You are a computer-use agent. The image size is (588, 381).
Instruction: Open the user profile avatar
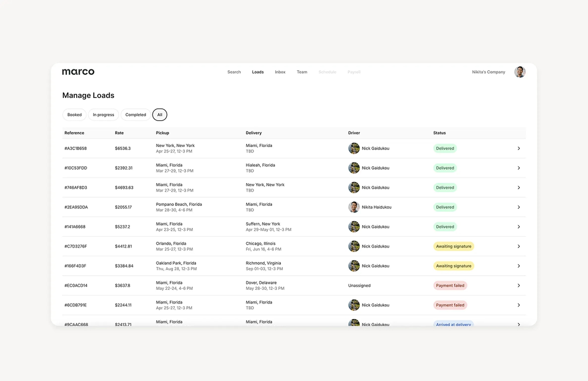pos(520,72)
